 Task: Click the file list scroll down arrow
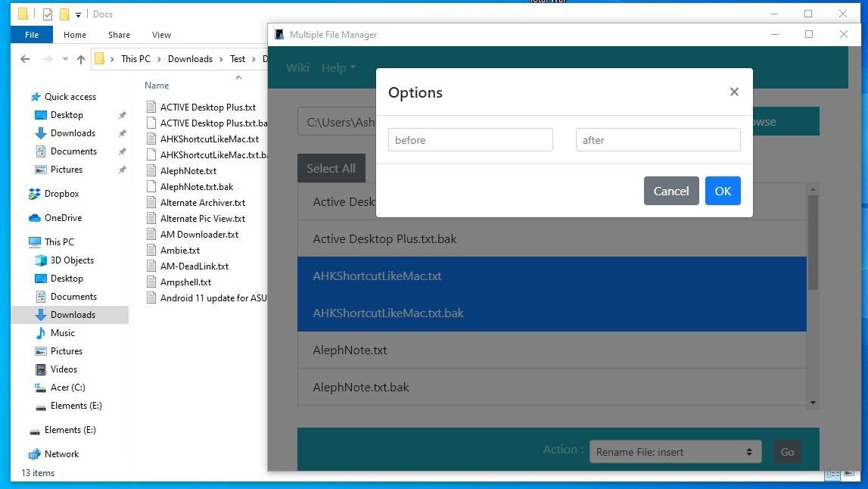[813, 403]
